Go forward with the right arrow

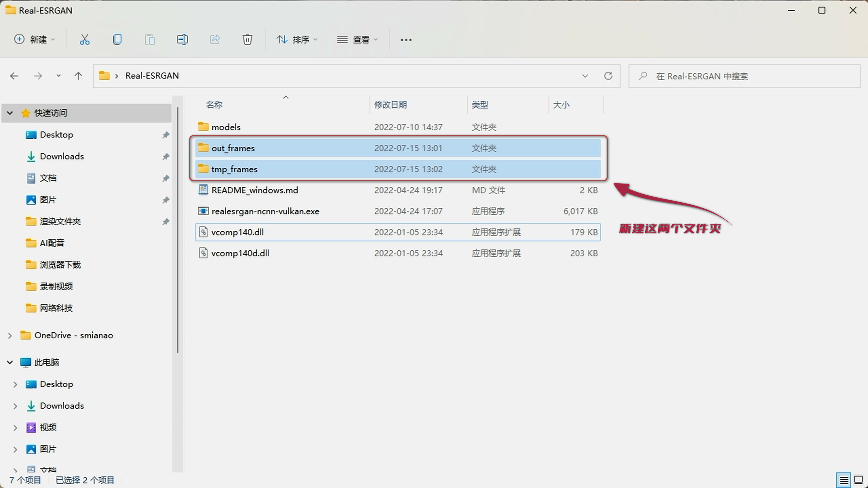[x=38, y=76]
